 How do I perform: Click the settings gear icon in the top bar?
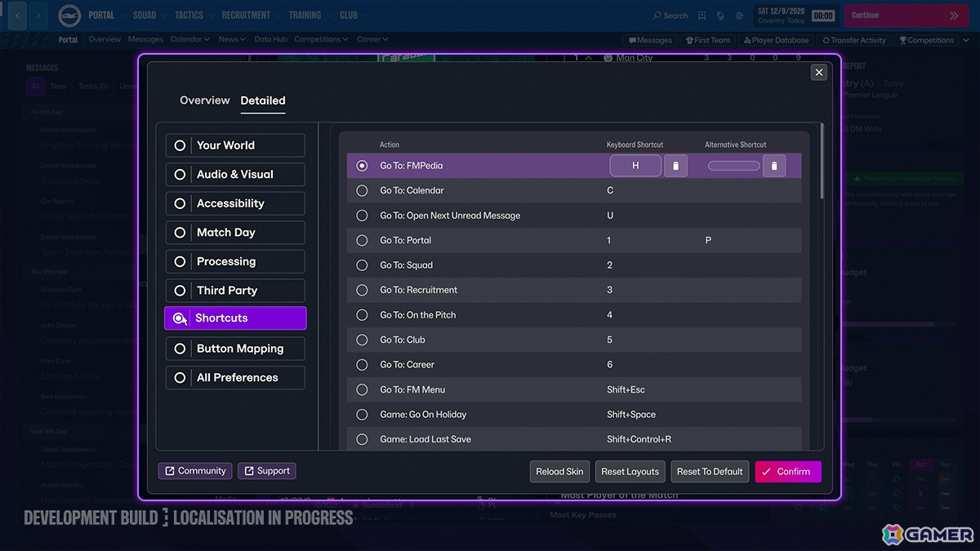(x=740, y=16)
